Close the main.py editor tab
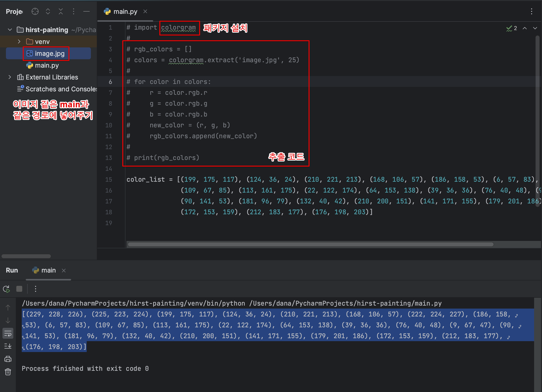The image size is (542, 392). click(145, 11)
